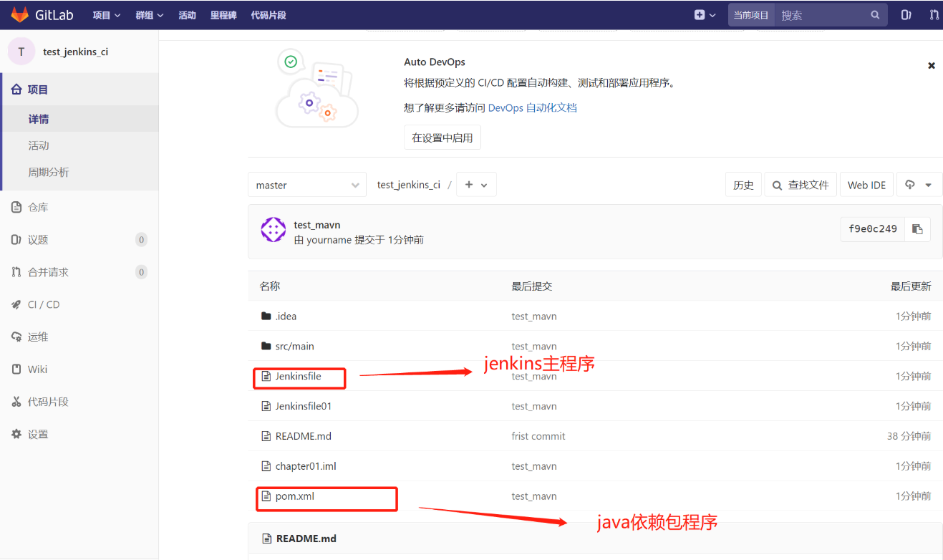Click the merge request count badge beside 合并请求
This screenshot has width=943, height=560.
[141, 272]
